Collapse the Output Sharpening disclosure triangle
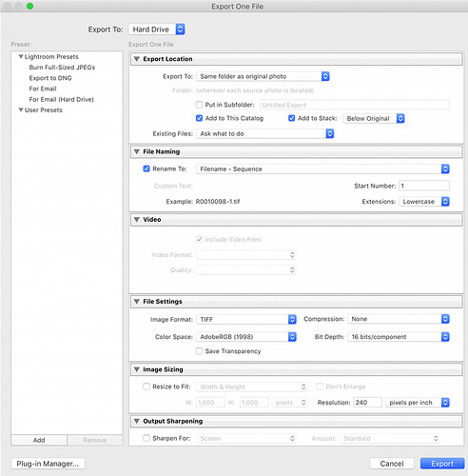Screen dimensions: 468x476 [137, 421]
